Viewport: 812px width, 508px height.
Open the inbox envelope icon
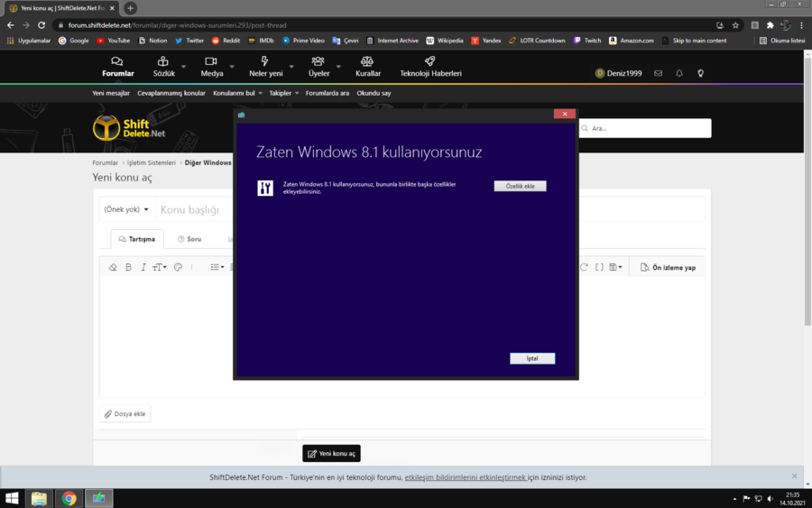pos(659,73)
